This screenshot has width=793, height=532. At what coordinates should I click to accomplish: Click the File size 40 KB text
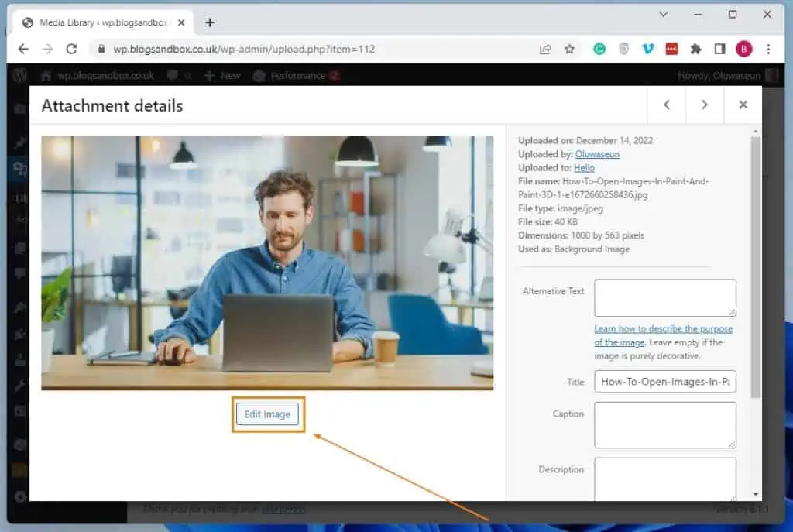(548, 222)
